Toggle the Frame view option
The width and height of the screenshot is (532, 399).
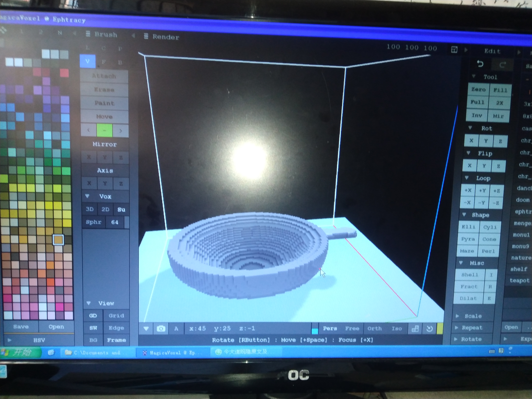coord(116,340)
